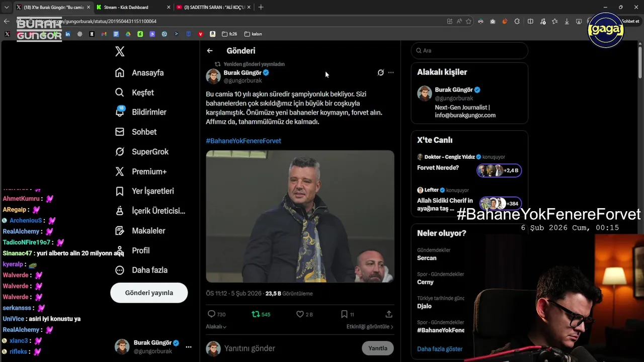This screenshot has height=362, width=644.
Task: Click the Gönderi yayınla button
Action: (149, 293)
